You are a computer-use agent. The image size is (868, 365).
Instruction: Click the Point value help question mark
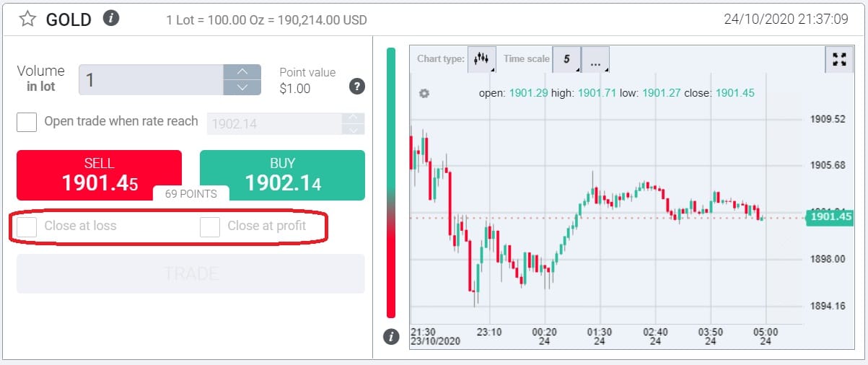click(x=356, y=87)
